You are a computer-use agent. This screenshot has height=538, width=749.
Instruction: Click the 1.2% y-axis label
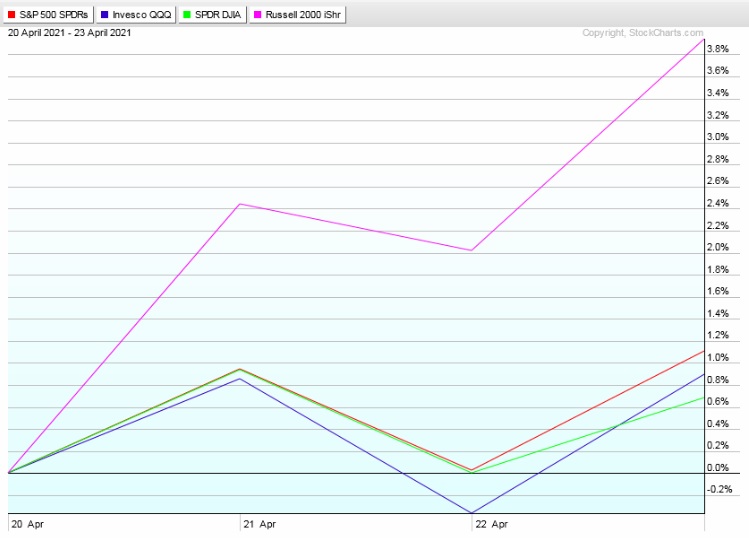point(718,335)
